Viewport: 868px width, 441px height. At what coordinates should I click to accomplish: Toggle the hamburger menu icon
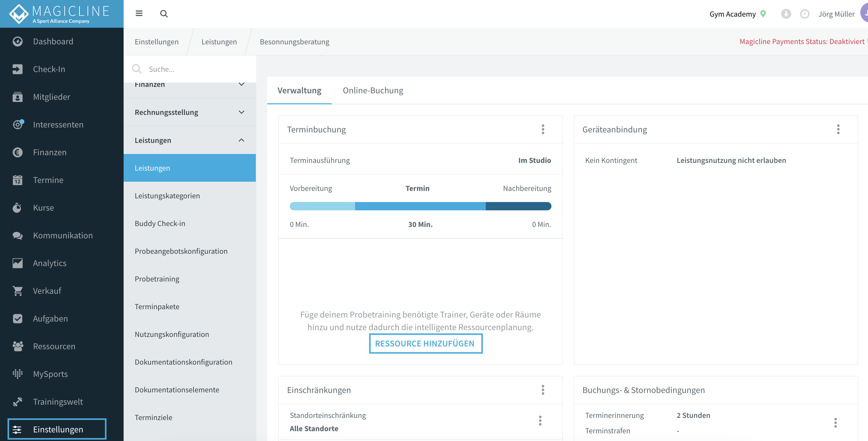tap(139, 14)
